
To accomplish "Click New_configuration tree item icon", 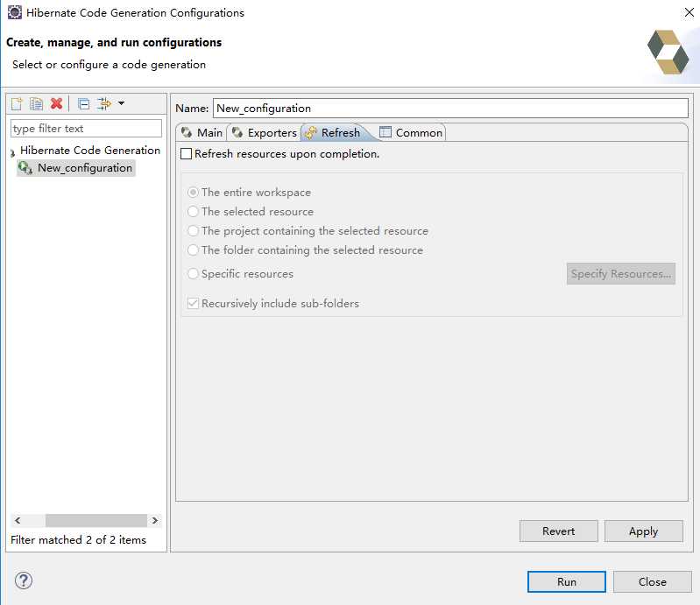I will 25,168.
